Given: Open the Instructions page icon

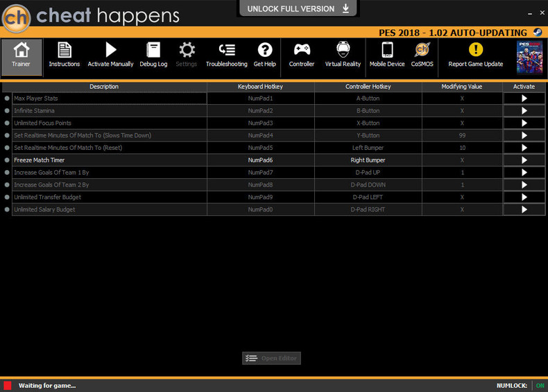Looking at the screenshot, I should 65,50.
